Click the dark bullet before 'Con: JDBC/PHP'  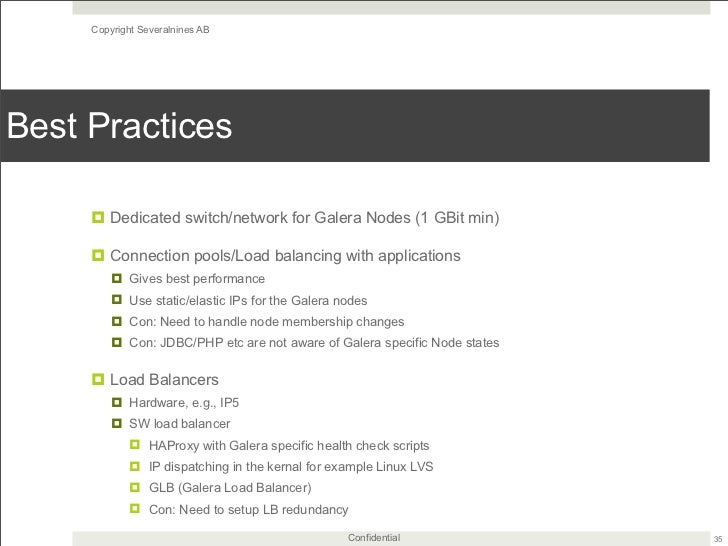tap(117, 343)
